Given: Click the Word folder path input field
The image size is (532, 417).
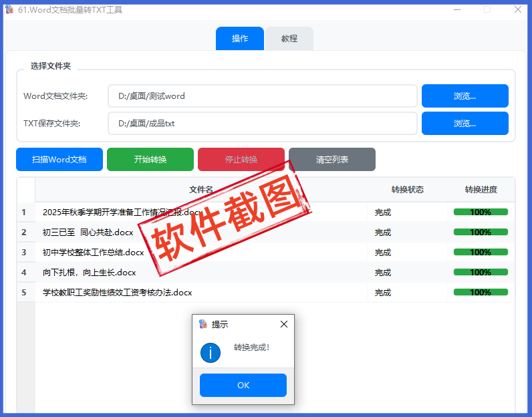Looking at the screenshot, I should point(262,96).
